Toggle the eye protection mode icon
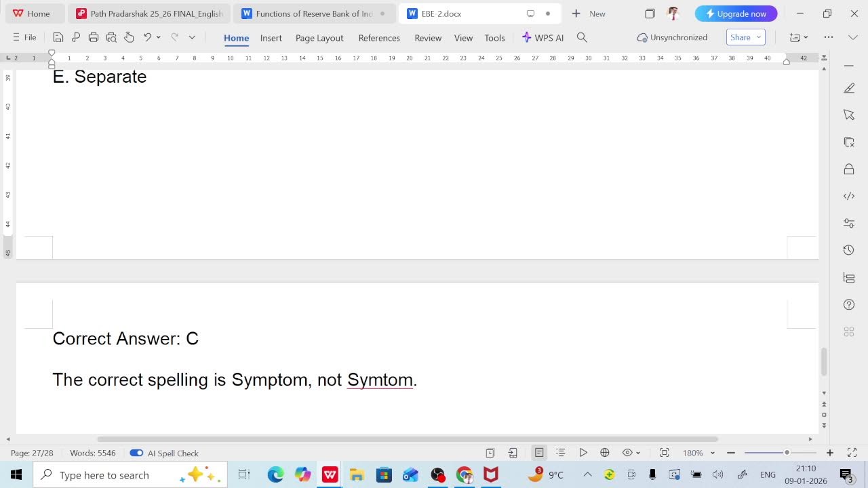 (x=627, y=453)
